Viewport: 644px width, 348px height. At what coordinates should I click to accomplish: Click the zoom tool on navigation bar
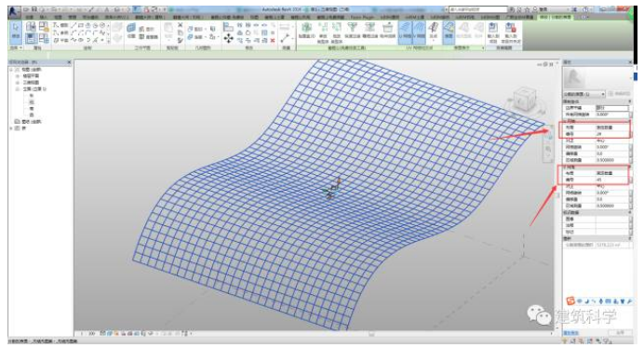coord(548,150)
